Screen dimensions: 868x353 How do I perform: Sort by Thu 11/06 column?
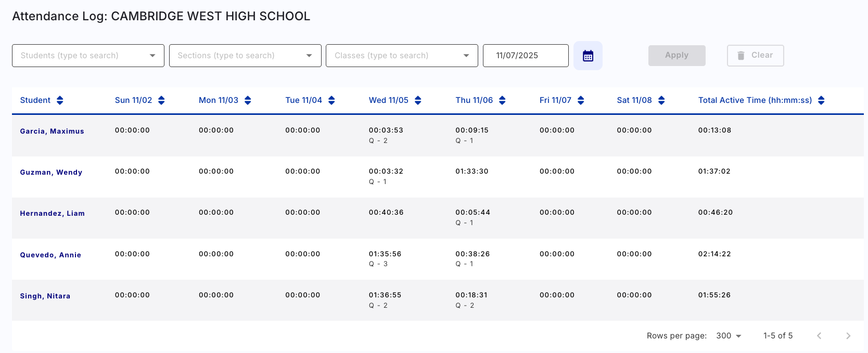pyautogui.click(x=502, y=100)
